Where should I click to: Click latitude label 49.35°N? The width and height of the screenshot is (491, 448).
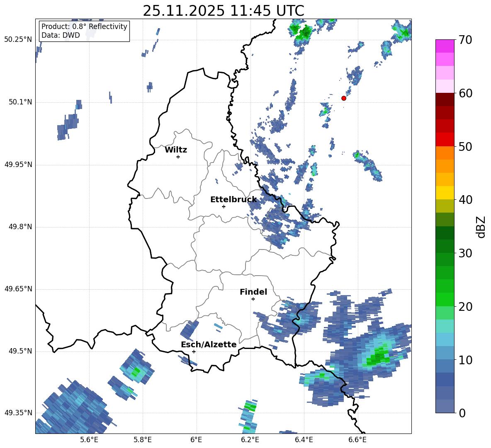[x=18, y=413]
